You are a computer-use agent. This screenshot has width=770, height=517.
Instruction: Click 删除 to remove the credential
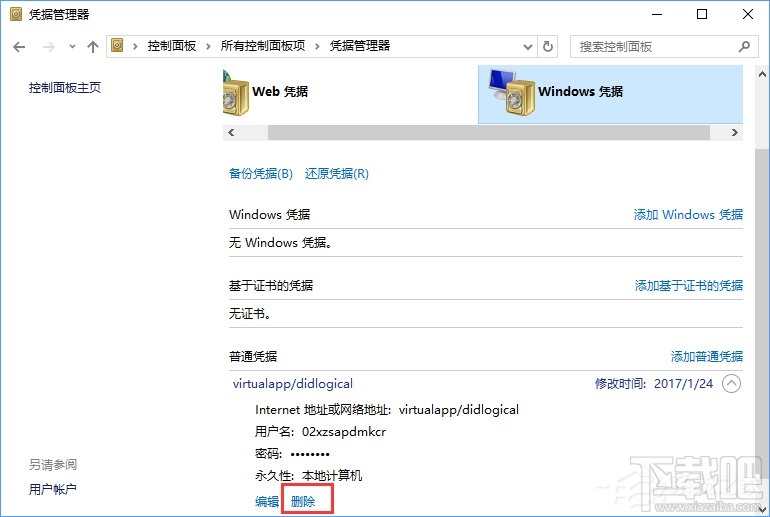coord(303,501)
